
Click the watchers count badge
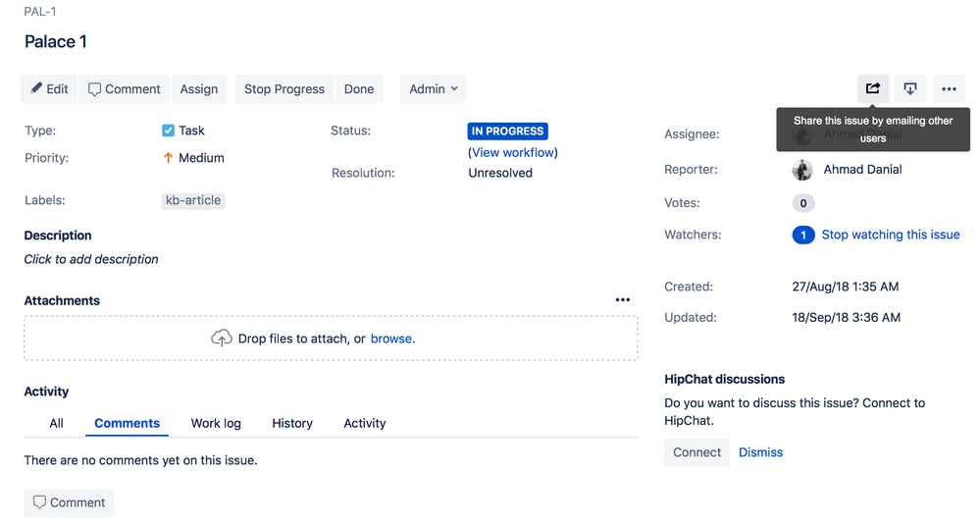[x=803, y=235]
